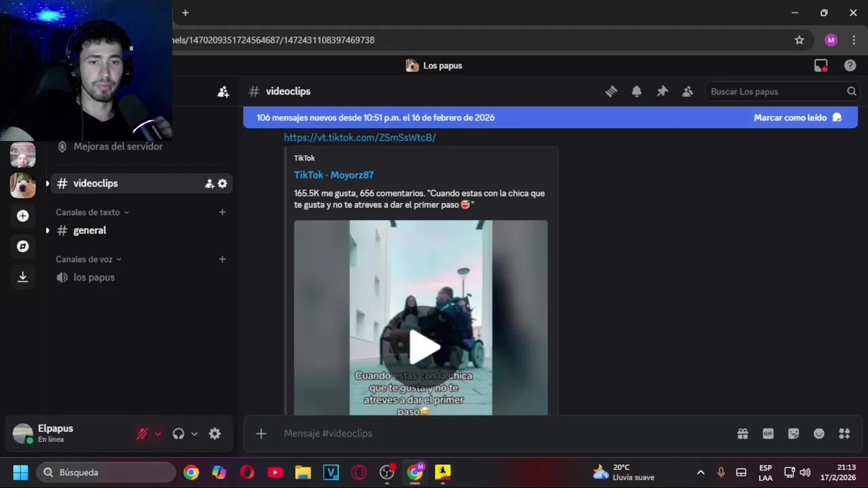Image resolution: width=868 pixels, height=488 pixels.
Task: Join the los papus voice channel
Action: 142,277
